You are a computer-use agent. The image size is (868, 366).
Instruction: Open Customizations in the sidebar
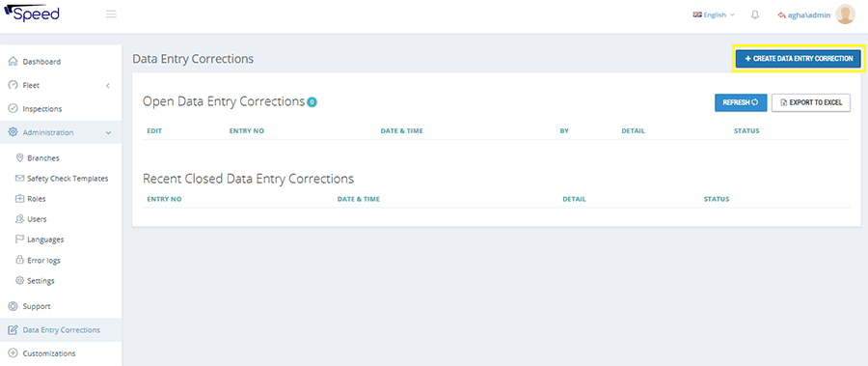[49, 353]
